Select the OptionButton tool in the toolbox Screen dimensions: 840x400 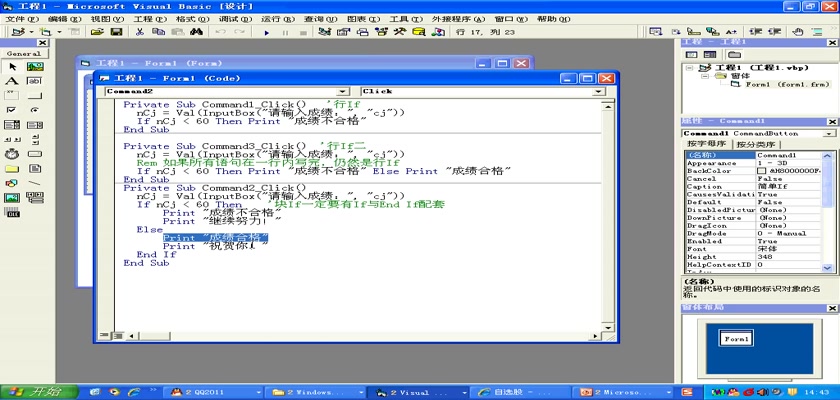34,110
